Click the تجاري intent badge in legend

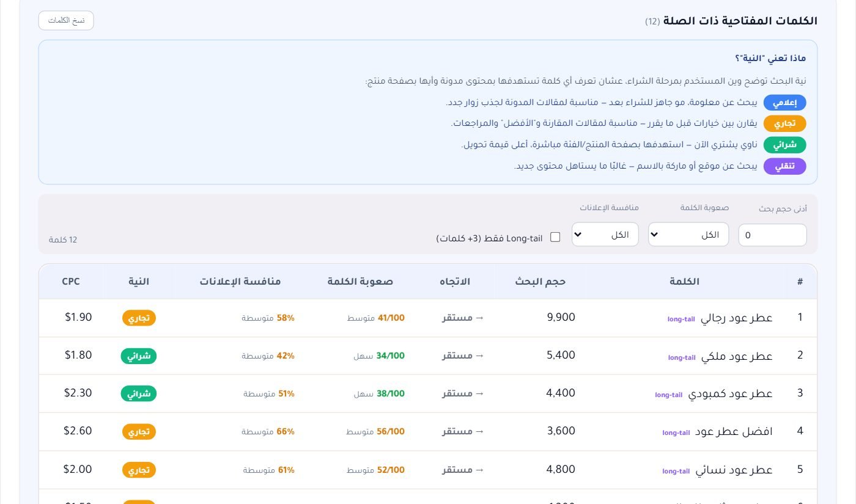[785, 124]
